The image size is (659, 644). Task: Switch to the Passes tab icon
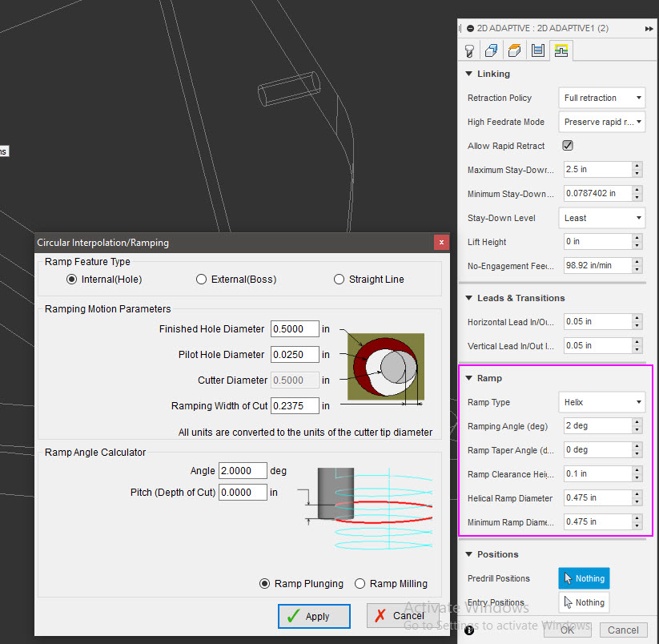coord(538,50)
